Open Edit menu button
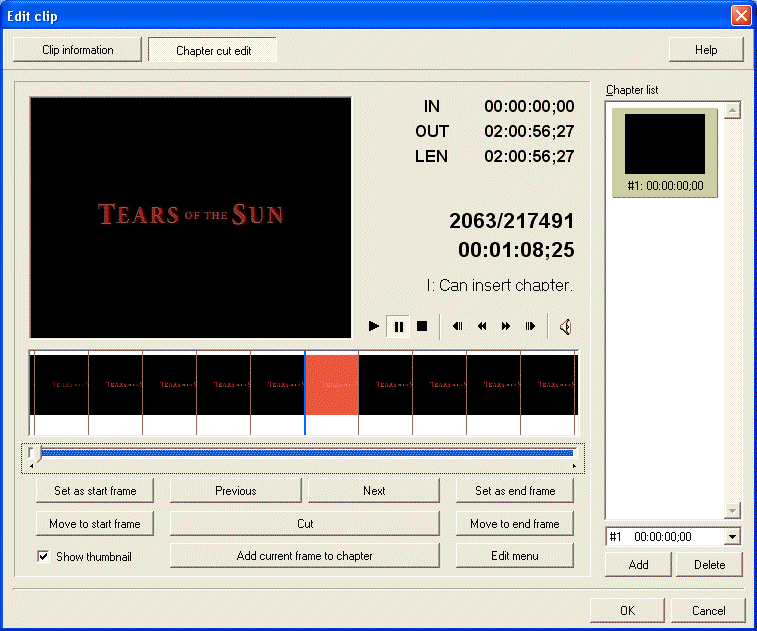757x631 pixels. click(x=515, y=556)
